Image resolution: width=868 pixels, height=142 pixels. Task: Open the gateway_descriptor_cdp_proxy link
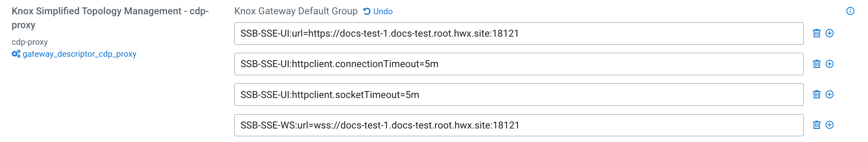tap(79, 54)
